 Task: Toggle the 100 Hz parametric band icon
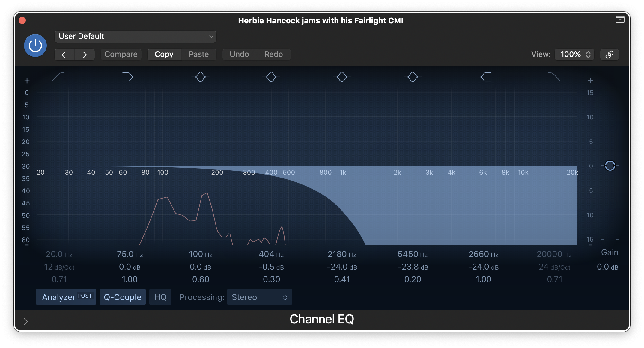pos(200,77)
